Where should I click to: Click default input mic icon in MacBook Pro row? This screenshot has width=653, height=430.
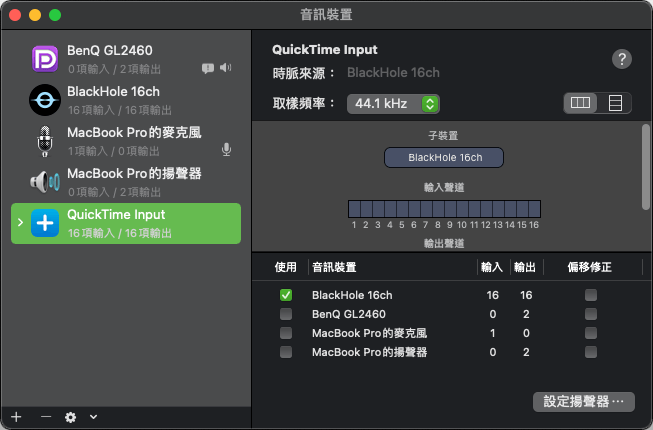(227, 149)
